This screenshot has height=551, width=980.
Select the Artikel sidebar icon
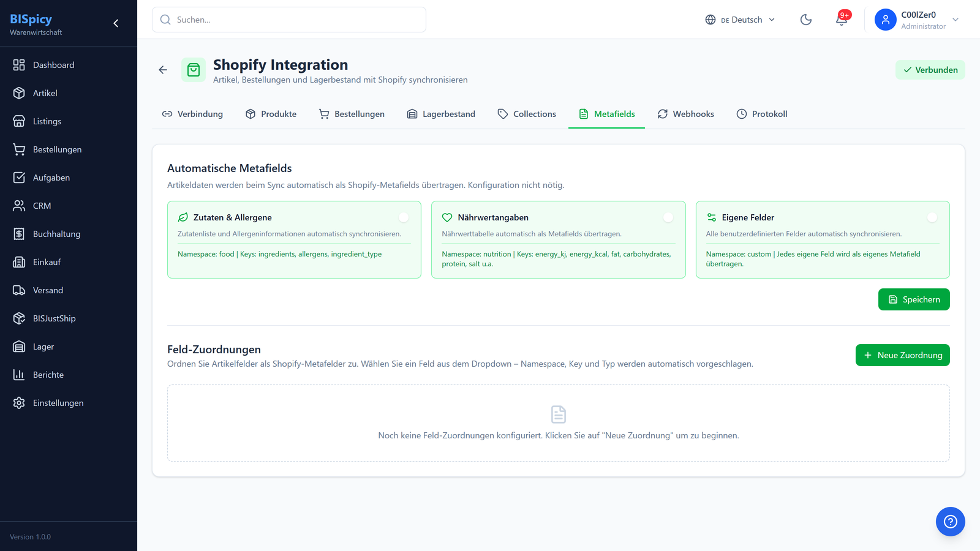click(x=45, y=93)
